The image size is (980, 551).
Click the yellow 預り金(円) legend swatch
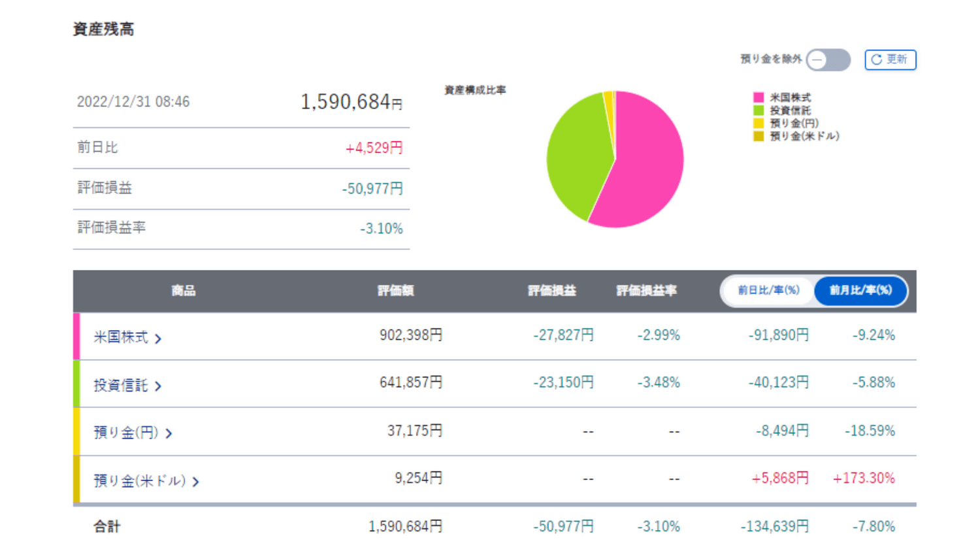(758, 123)
